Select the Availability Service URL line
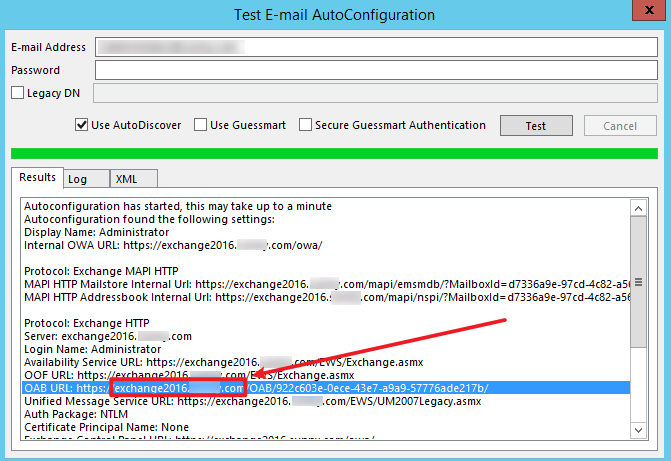Image resolution: width=671 pixels, height=461 pixels. pos(223,363)
